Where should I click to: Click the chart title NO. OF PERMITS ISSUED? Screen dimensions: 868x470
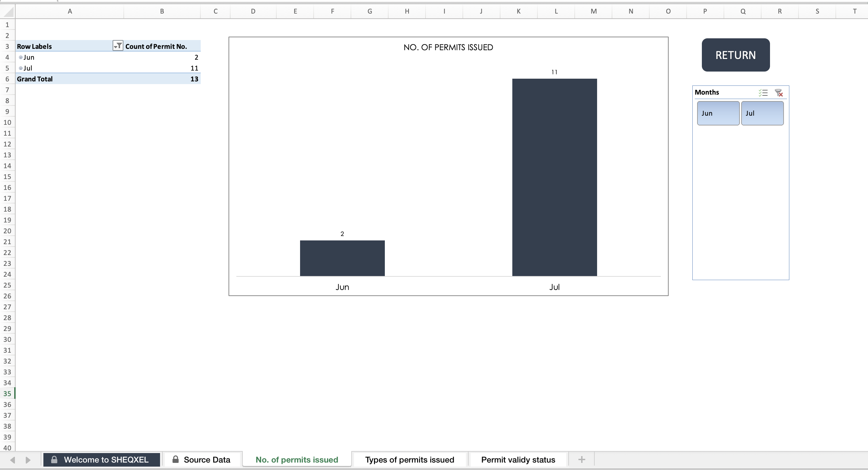448,47
